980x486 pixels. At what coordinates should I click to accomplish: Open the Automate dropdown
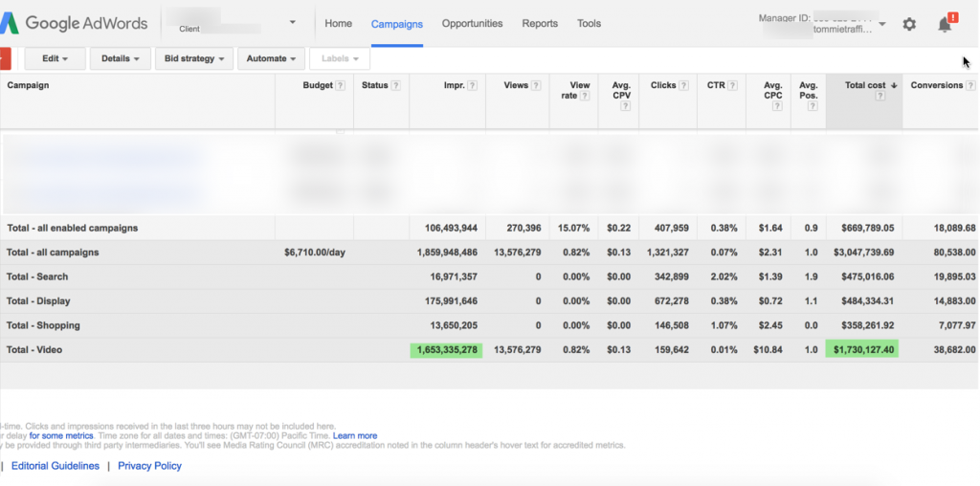(271, 58)
